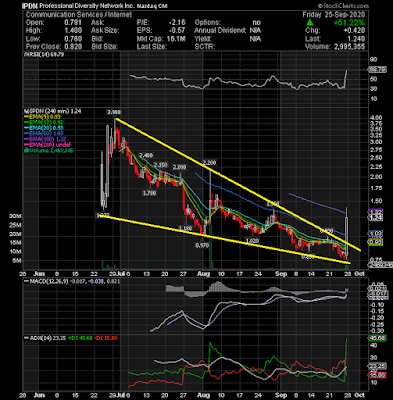Click the green up-arrow change indicator
Screen dimensions: 393x400
pyautogui.click(x=310, y=23)
